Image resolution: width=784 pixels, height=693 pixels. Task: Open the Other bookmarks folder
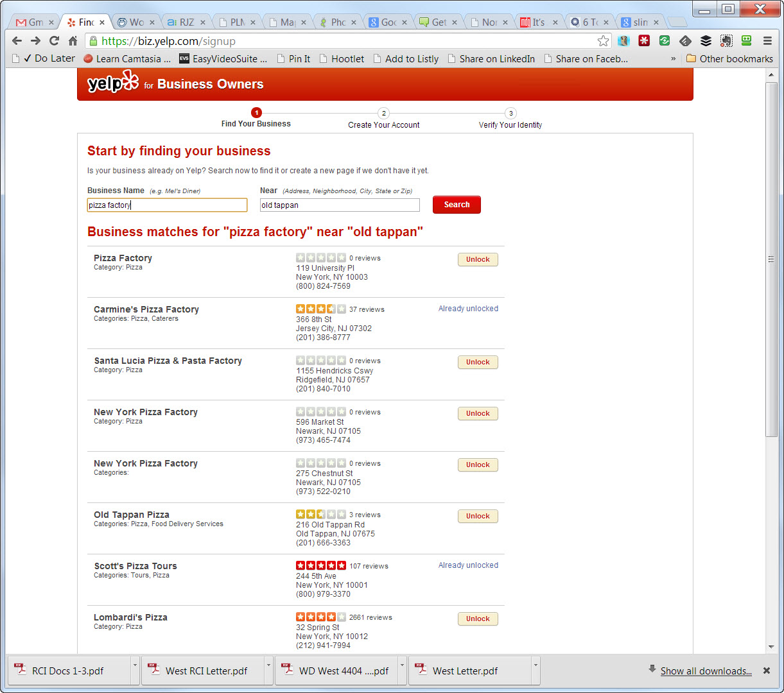coord(729,58)
